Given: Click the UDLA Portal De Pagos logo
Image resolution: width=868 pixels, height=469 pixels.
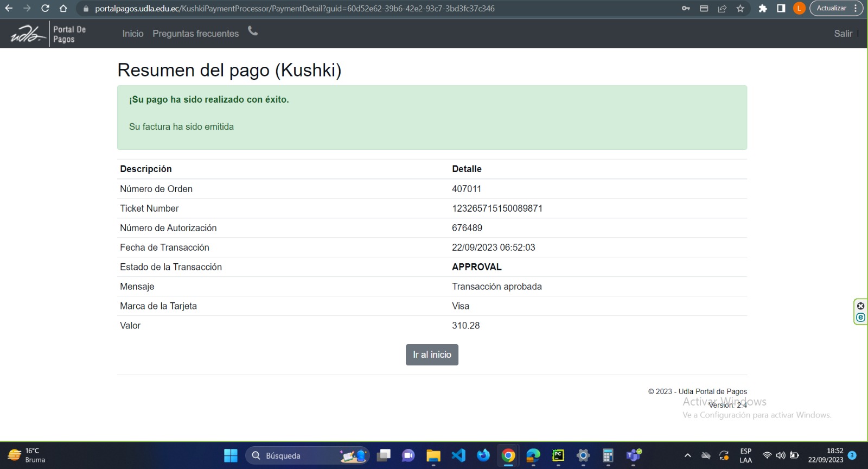Looking at the screenshot, I should [48, 34].
